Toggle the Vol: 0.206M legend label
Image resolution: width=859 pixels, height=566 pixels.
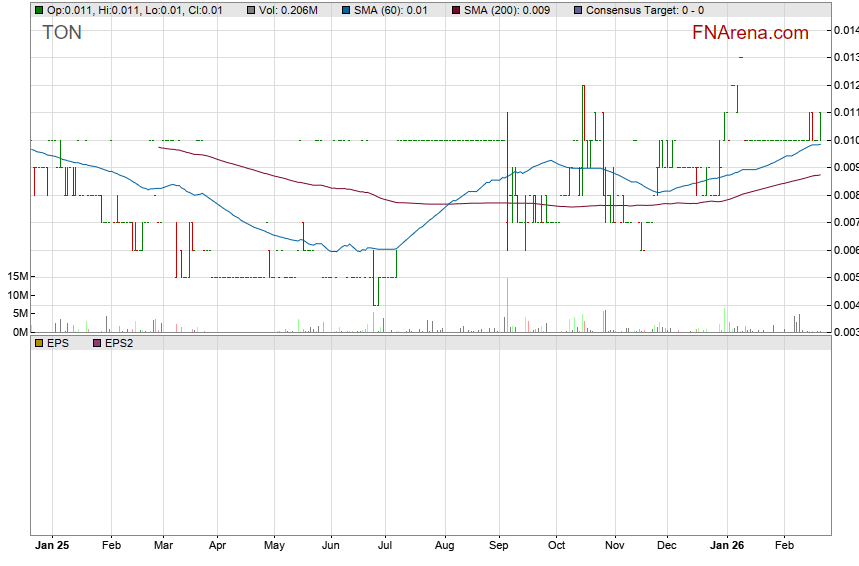point(291,10)
